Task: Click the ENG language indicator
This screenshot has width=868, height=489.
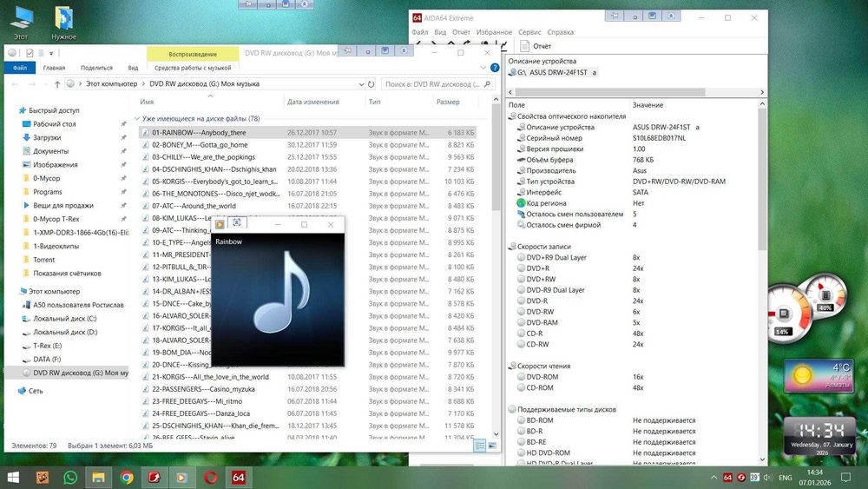Action: pos(785,478)
